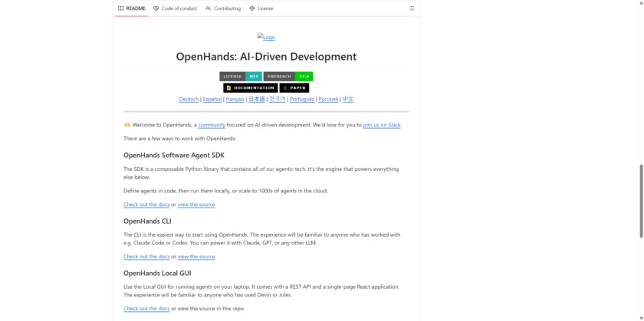Click the page vertical scrollbar thumb

pos(641,201)
